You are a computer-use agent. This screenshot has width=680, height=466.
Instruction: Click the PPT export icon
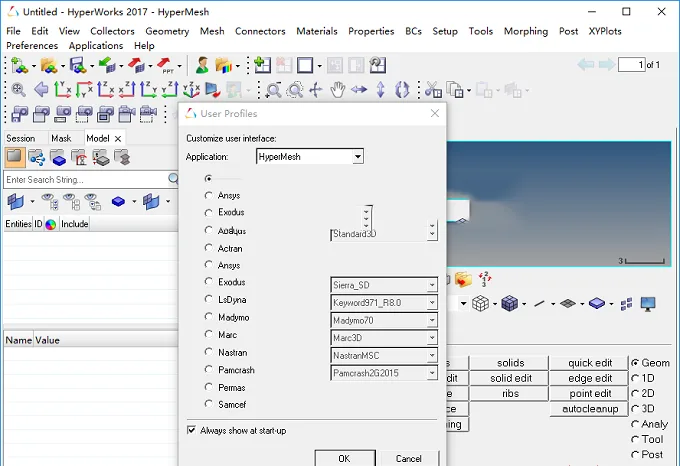(x=164, y=65)
